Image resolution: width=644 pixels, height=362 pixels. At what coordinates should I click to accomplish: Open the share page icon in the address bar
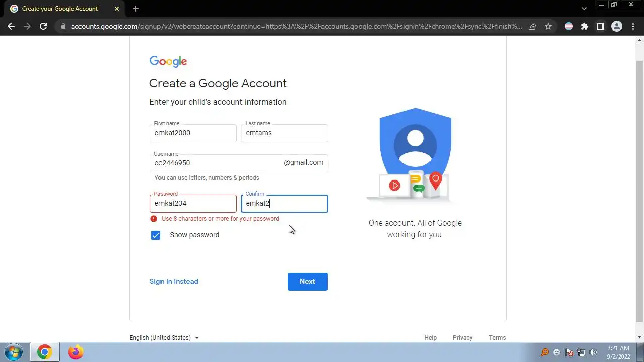pyautogui.click(x=532, y=26)
